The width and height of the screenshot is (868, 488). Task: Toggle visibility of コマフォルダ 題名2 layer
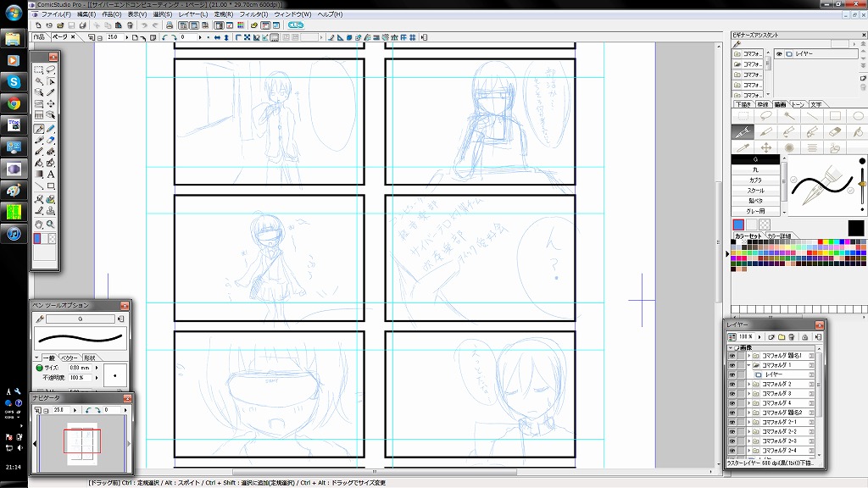tap(732, 413)
